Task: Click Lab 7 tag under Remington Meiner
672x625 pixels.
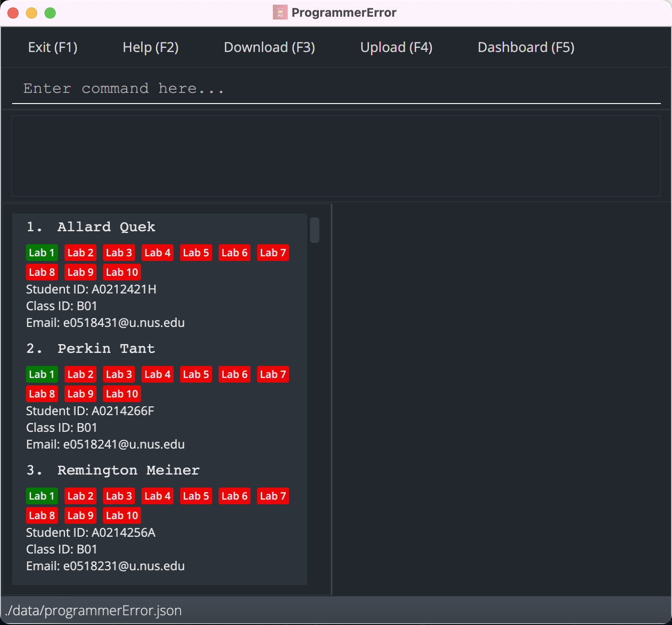Action: point(273,496)
